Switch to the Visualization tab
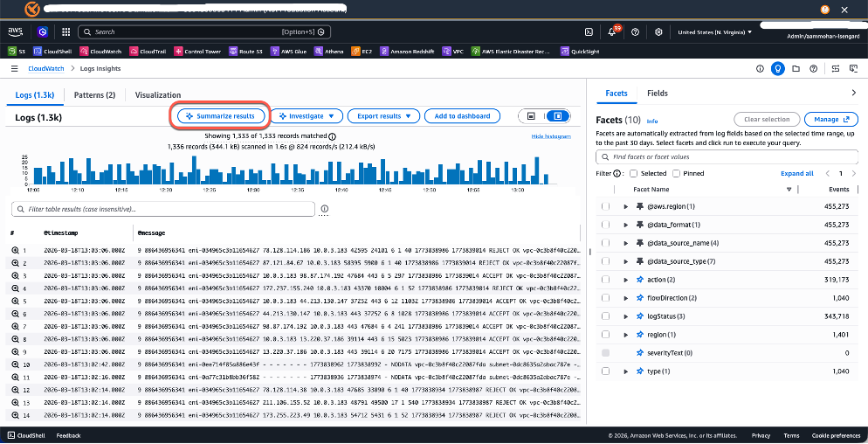The height and width of the screenshot is (444, 868). pos(158,94)
